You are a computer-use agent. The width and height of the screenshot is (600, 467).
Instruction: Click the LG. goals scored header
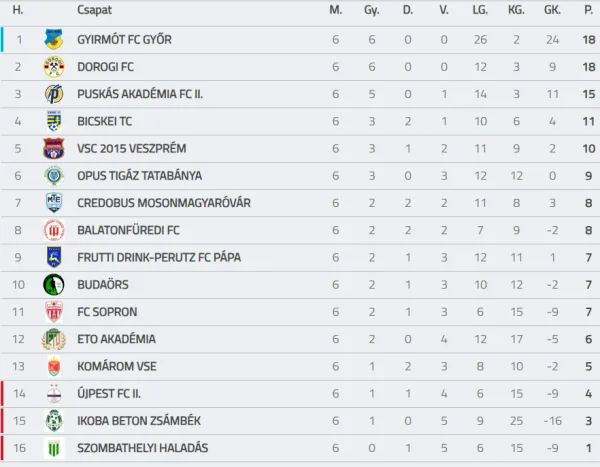click(x=480, y=10)
